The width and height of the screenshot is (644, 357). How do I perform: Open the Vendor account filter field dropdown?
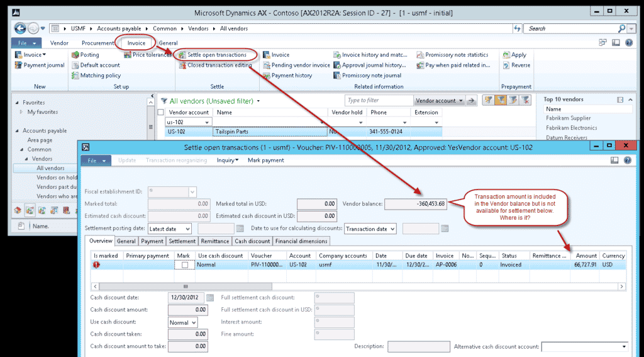(x=439, y=100)
